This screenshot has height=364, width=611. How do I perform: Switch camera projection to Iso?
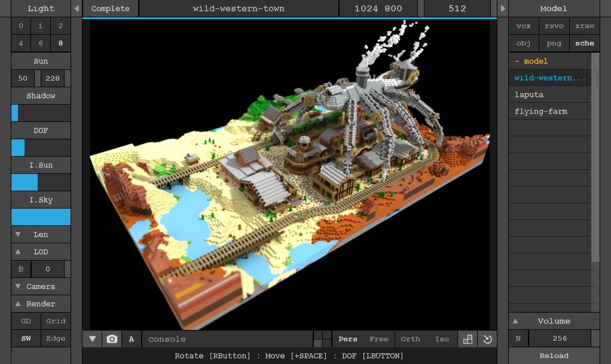point(442,339)
